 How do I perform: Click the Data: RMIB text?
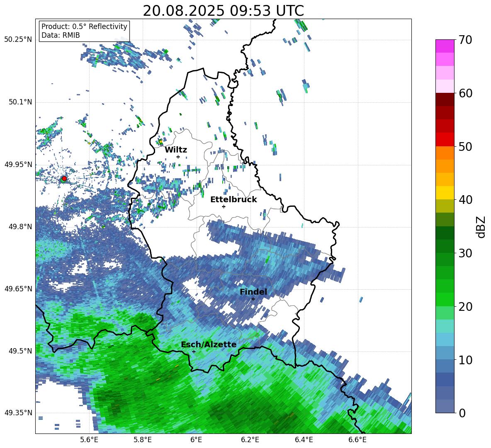[x=61, y=35]
